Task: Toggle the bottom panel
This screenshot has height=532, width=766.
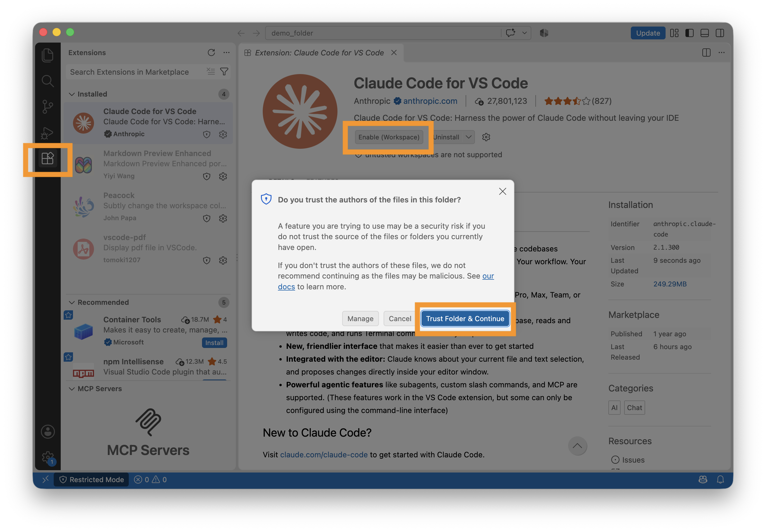Action: click(705, 33)
